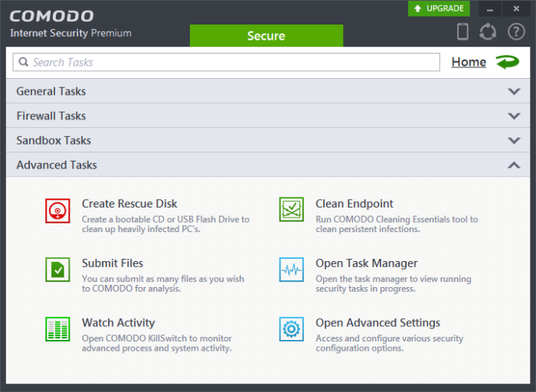
Task: Collapse Advanced Tasks chevron
Action: pyautogui.click(x=514, y=165)
